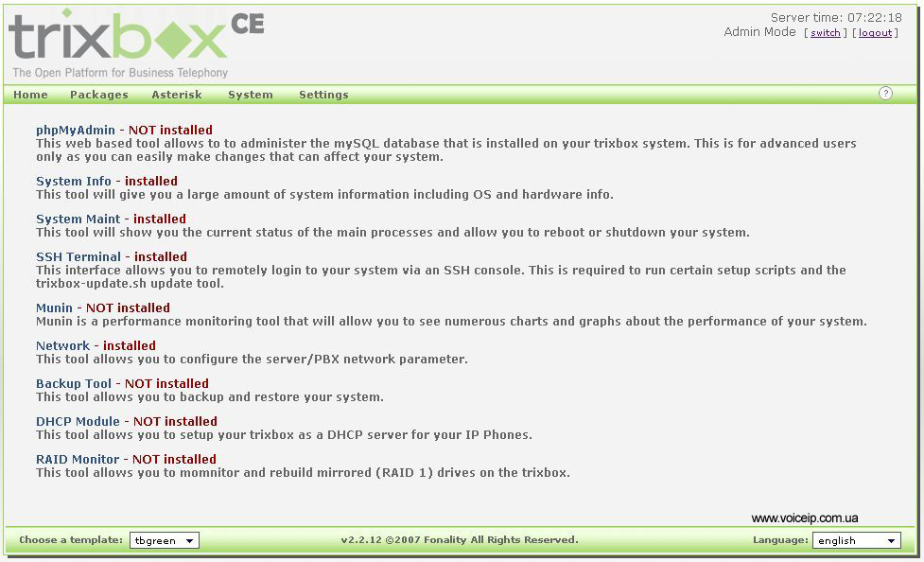Open the DHCP Module link
924x562 pixels.
(78, 421)
